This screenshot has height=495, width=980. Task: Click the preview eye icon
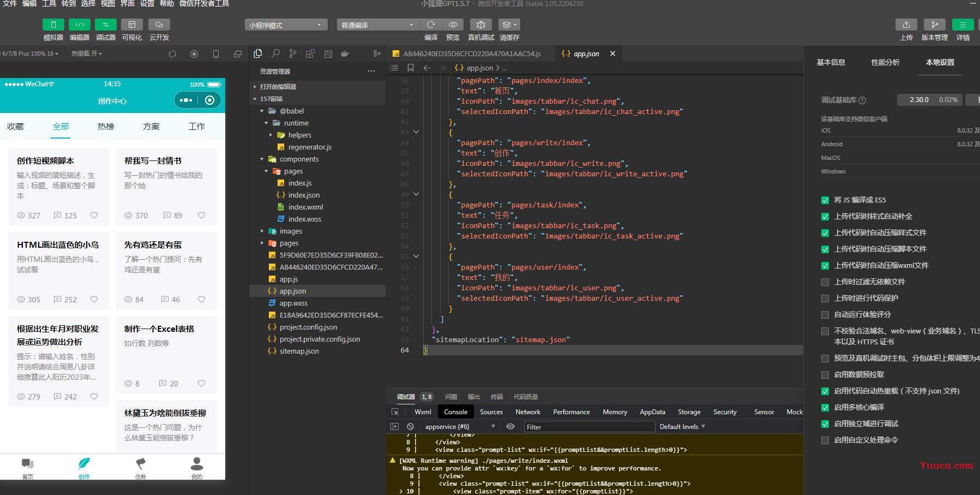[x=453, y=25]
